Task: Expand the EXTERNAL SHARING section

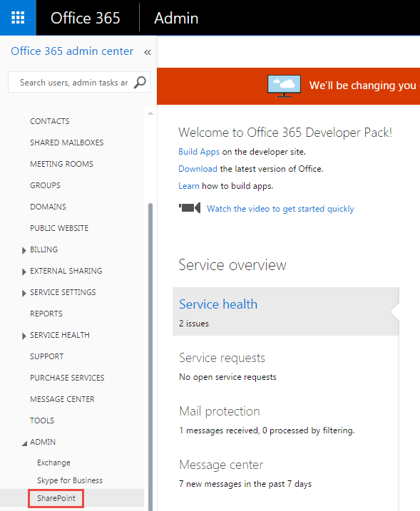Action: (x=24, y=272)
